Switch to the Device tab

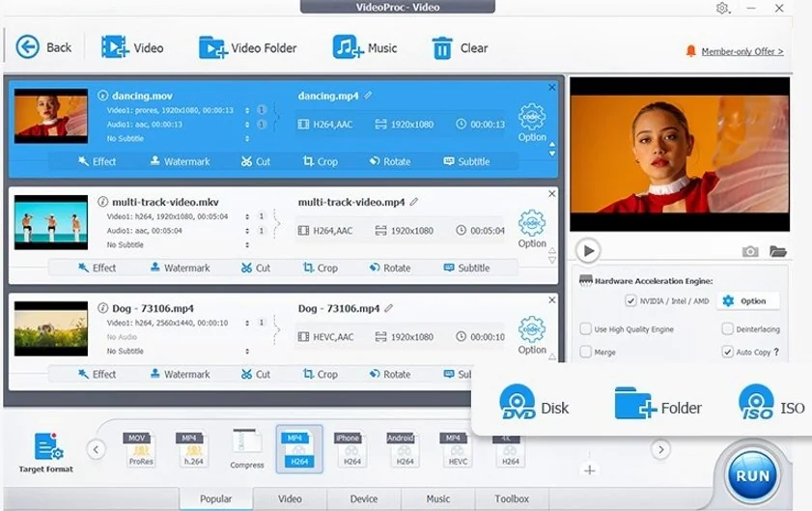[x=364, y=498]
